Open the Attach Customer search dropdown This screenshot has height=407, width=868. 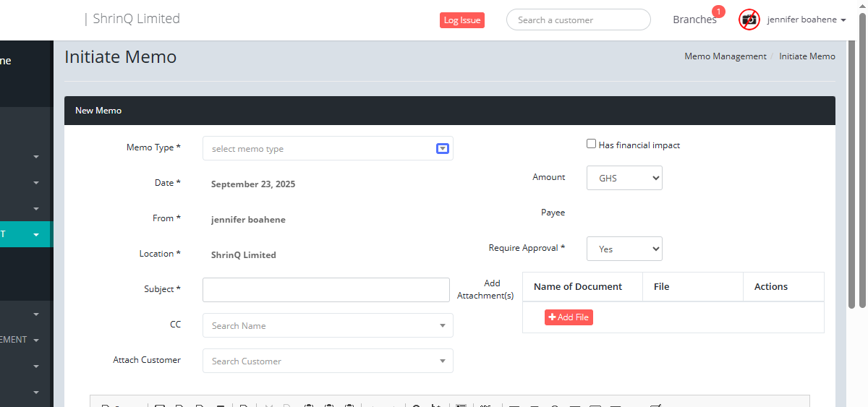point(328,361)
